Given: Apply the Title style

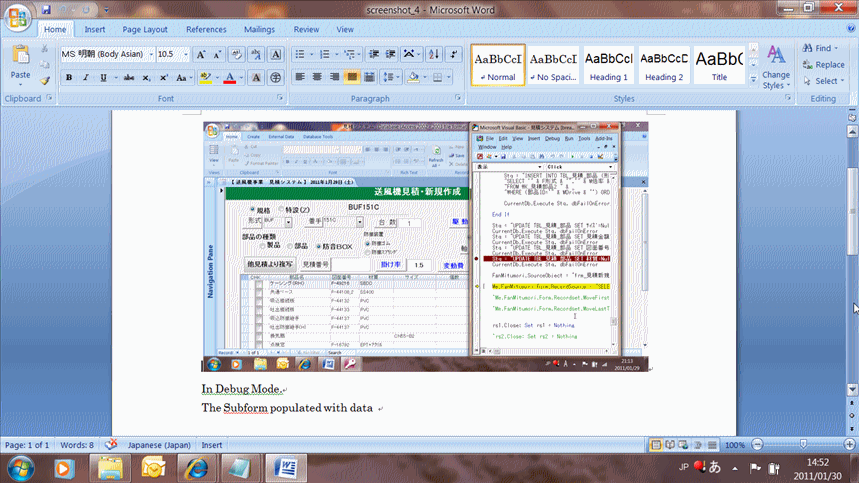Looking at the screenshot, I should [719, 65].
